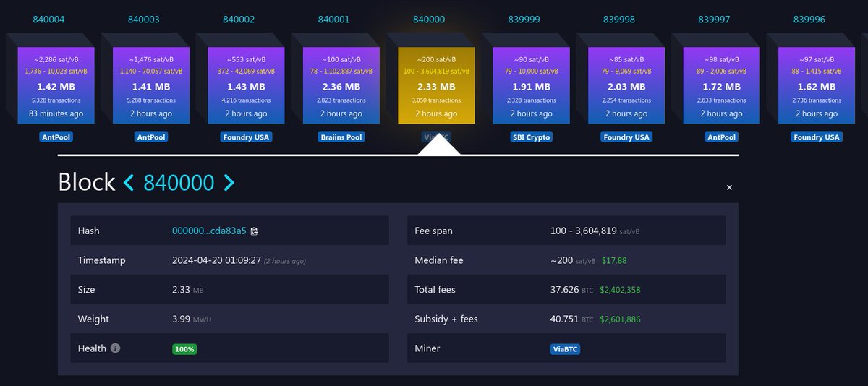Select timestamp 2024-04-20 01:09:27
This screenshot has height=386, width=868.
[x=216, y=260]
